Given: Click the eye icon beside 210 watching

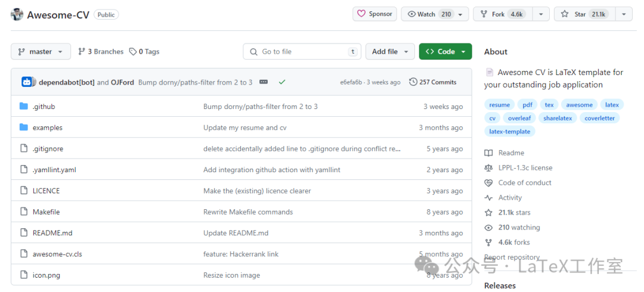Looking at the screenshot, I should point(488,228).
